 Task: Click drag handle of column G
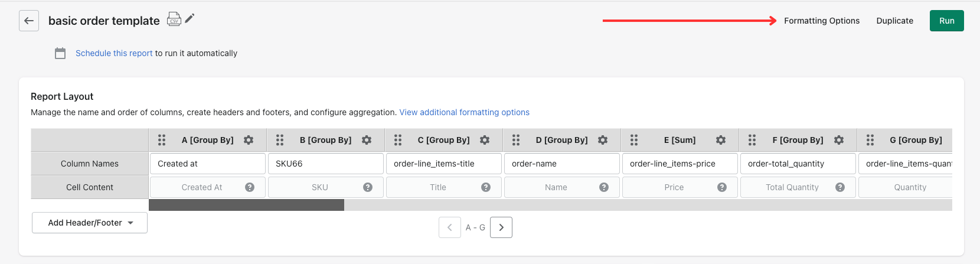coord(870,140)
